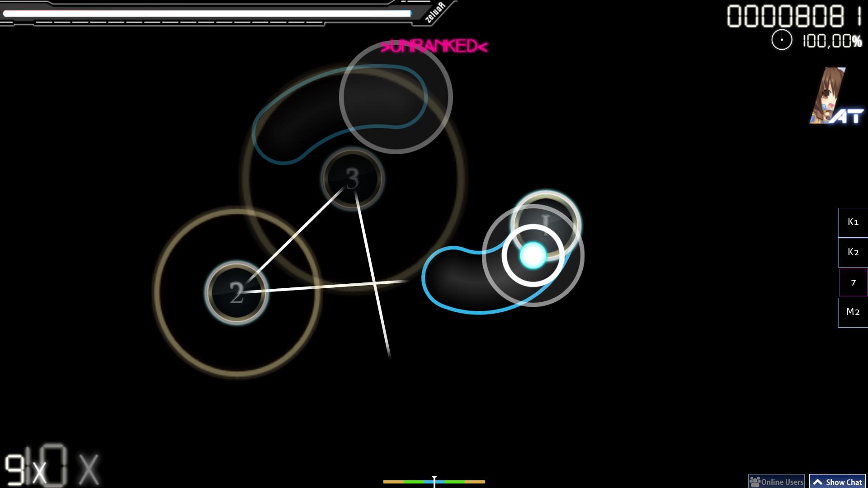Screen dimensions: 868x488
Task: Click the song progress pie clock
Action: click(782, 40)
